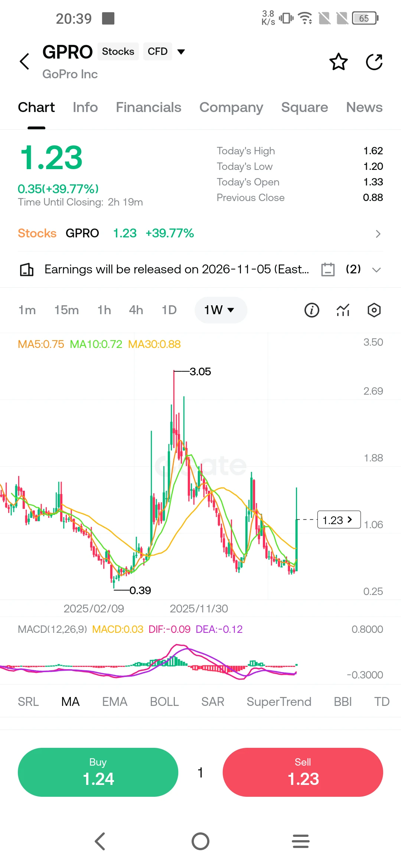Screen dimensions: 401x868
Task: Tap the large 1.23 price
Action: (51, 158)
